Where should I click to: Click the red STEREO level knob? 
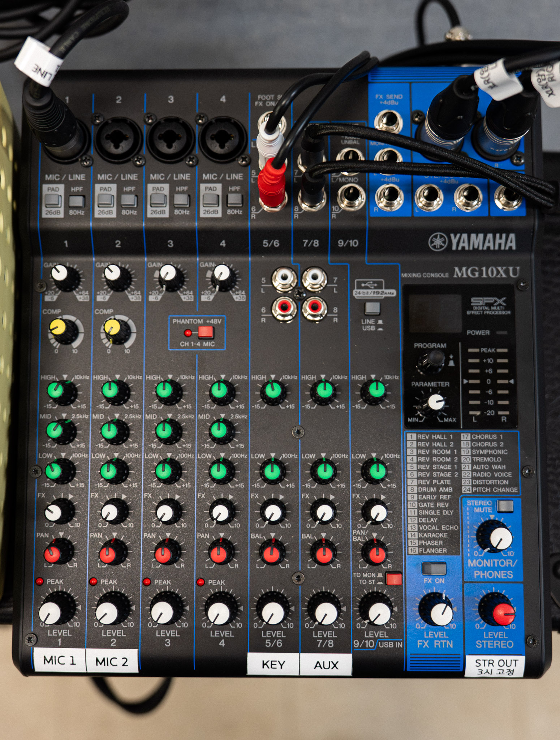click(x=496, y=610)
